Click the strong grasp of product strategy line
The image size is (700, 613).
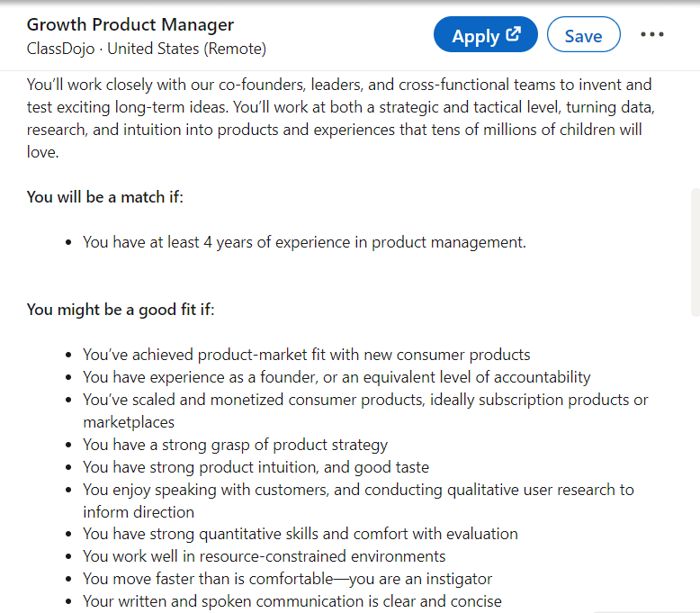click(235, 445)
